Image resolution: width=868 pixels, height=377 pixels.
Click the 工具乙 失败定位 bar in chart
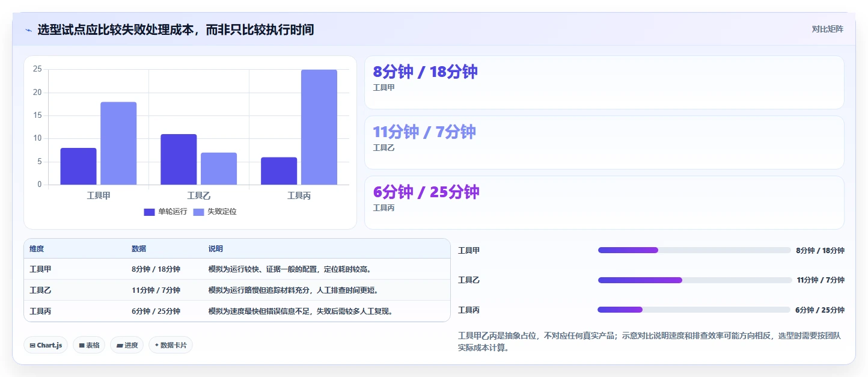[219, 168]
